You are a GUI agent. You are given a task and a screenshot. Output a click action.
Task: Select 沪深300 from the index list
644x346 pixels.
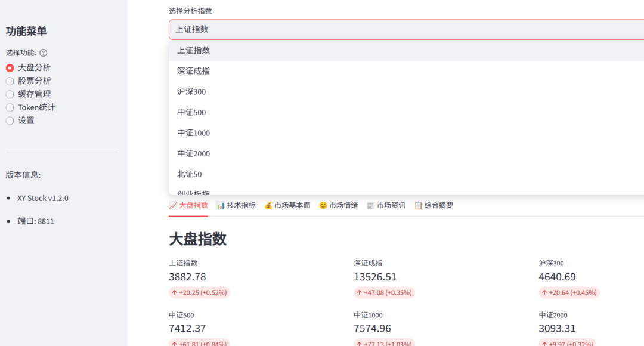pos(191,92)
